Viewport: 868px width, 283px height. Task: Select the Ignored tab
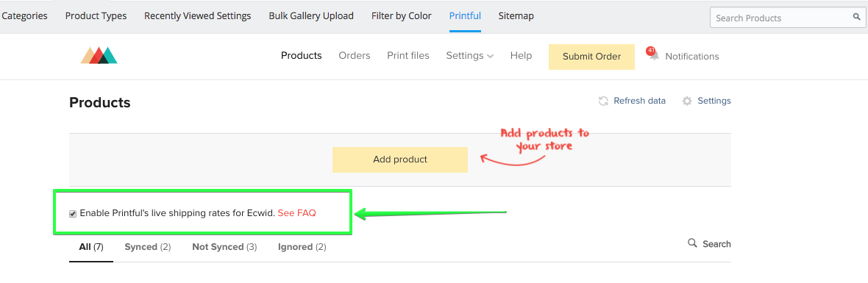click(302, 247)
